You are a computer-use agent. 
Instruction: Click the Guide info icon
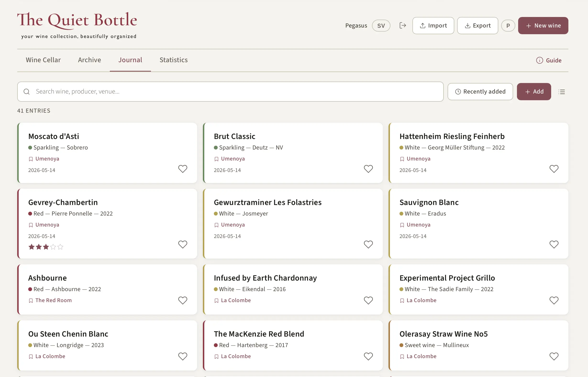click(539, 60)
